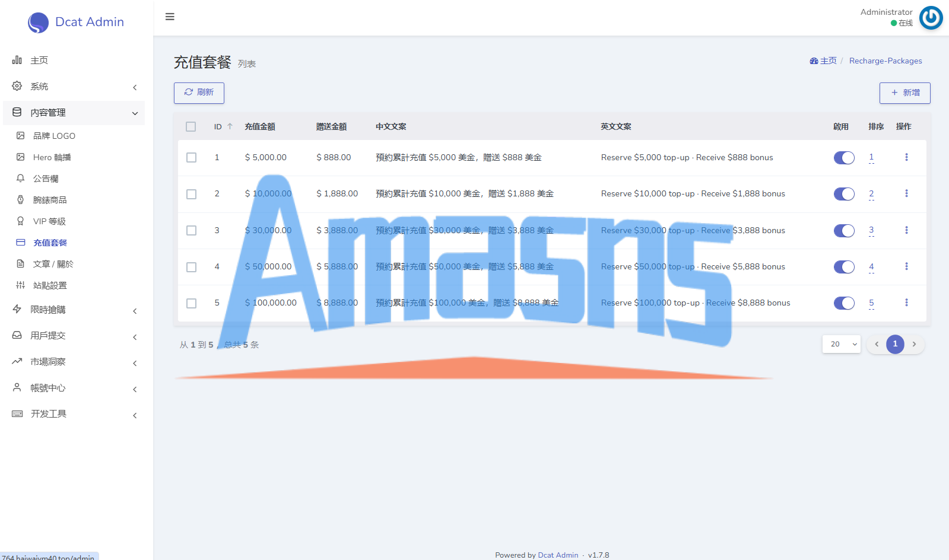Screen dimensions: 949x560
Task: Click the 新增 add button
Action: point(905,93)
